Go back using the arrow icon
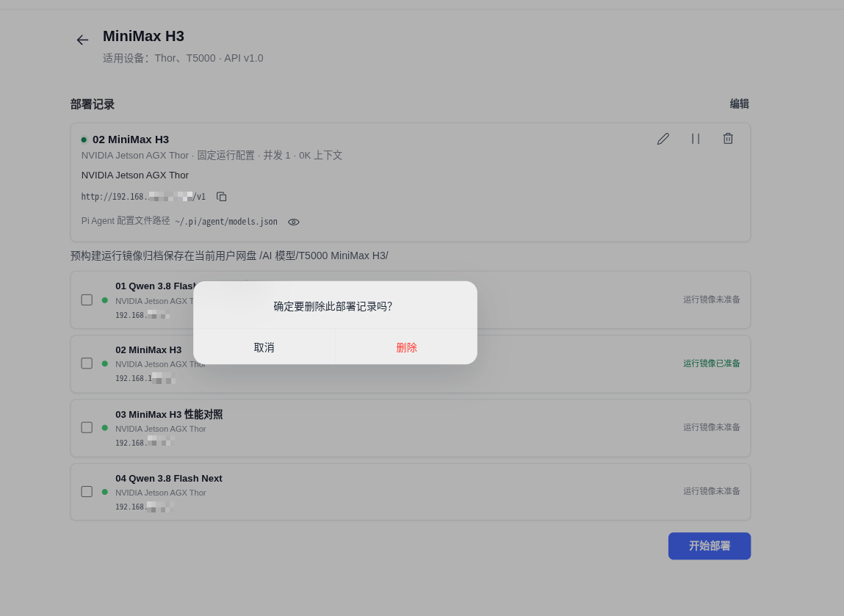Image resolution: width=844 pixels, height=616 pixels. [82, 40]
